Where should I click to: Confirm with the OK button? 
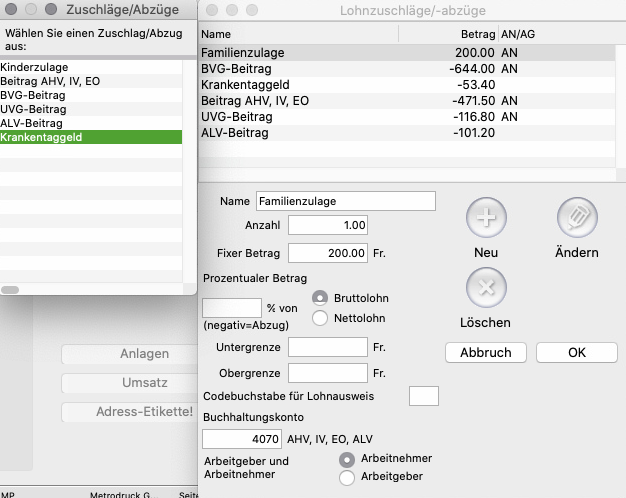pos(576,352)
